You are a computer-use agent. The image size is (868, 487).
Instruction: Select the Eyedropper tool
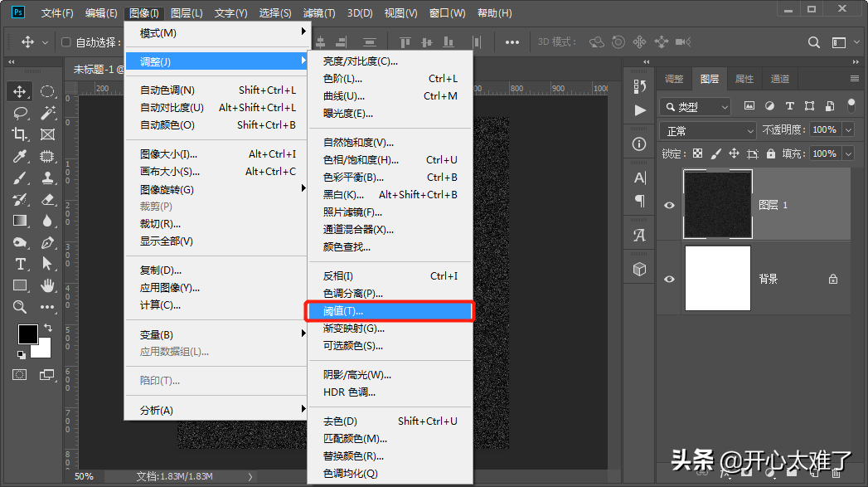[20, 156]
